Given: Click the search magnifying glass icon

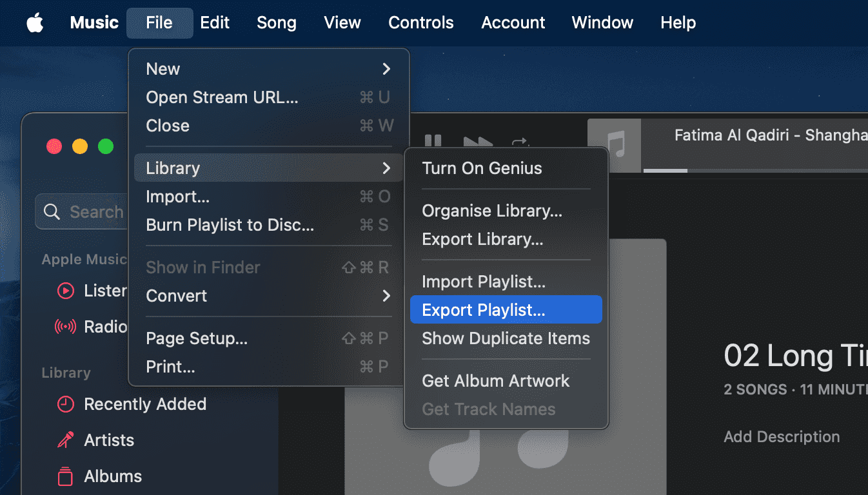Looking at the screenshot, I should pyautogui.click(x=52, y=211).
